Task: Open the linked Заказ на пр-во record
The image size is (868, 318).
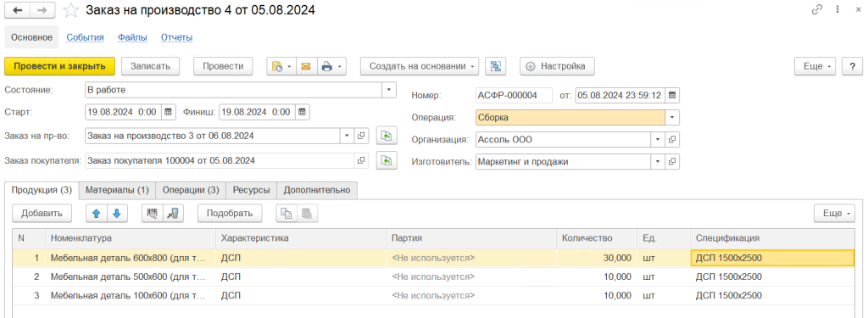Action: tap(361, 135)
